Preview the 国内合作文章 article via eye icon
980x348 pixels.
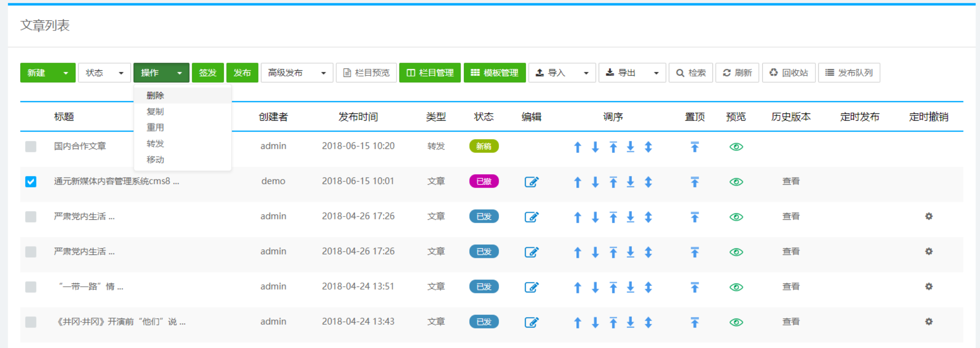(x=736, y=147)
